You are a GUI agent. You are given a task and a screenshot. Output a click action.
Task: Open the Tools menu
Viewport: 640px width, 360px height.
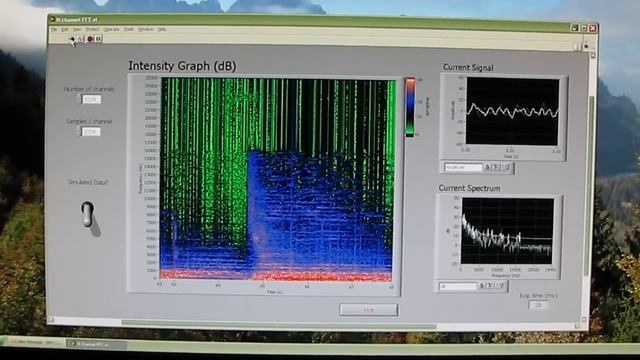click(129, 29)
